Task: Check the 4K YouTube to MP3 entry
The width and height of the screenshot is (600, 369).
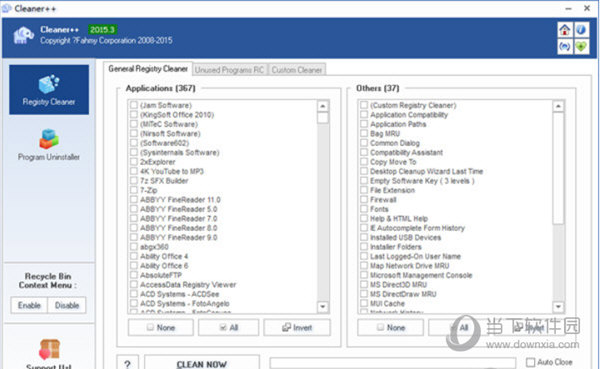Action: click(134, 171)
